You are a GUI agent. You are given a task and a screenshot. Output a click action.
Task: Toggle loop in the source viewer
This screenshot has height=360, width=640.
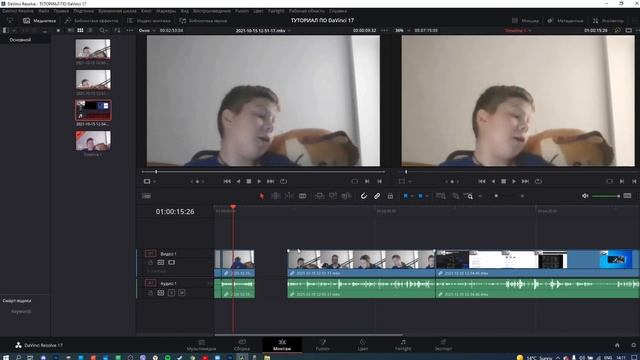tap(283, 181)
